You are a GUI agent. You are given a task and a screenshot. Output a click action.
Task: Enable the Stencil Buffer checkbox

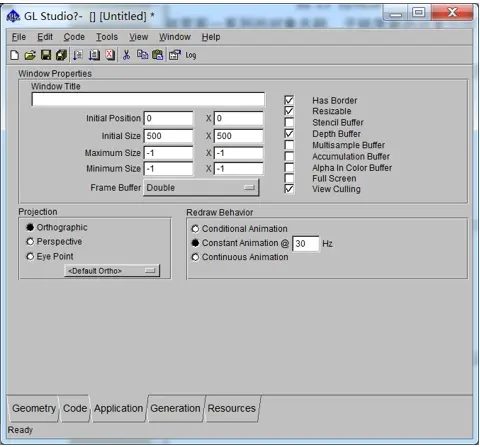[289, 122]
